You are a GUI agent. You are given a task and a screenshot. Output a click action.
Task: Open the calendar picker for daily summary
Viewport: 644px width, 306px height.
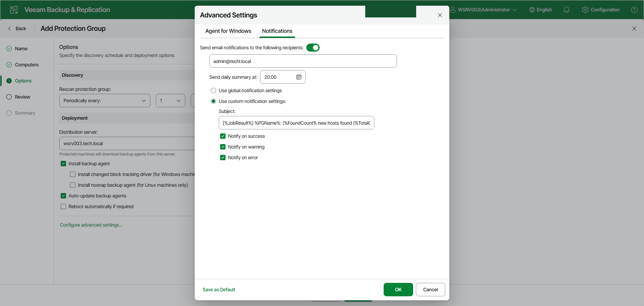tap(299, 77)
